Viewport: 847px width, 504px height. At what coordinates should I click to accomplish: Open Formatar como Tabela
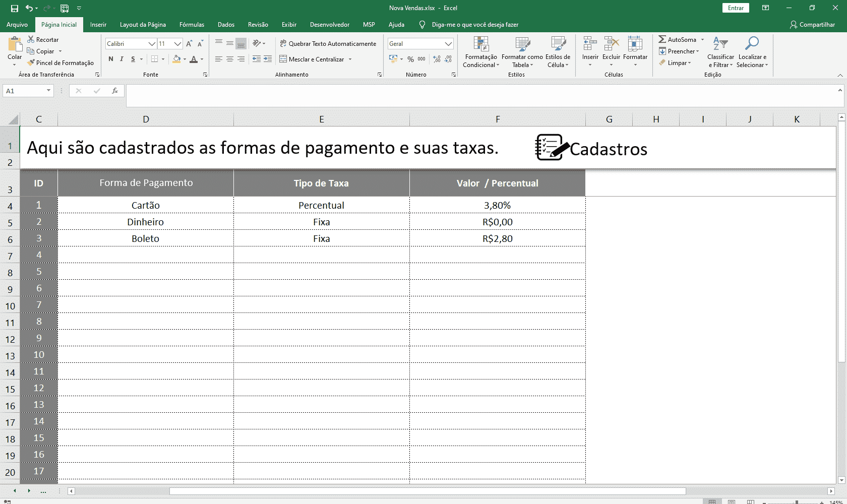click(522, 52)
